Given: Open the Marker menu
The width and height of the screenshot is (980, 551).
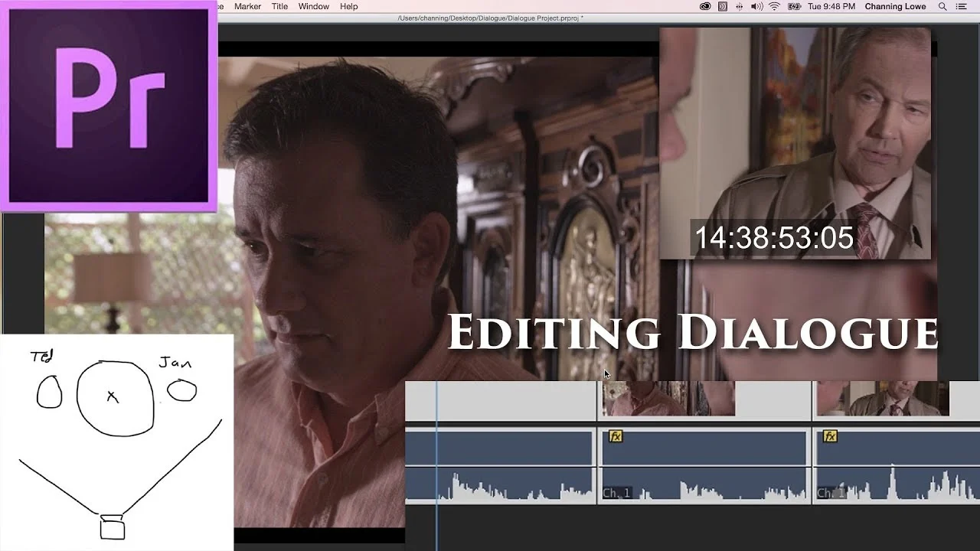Looking at the screenshot, I should tap(247, 6).
